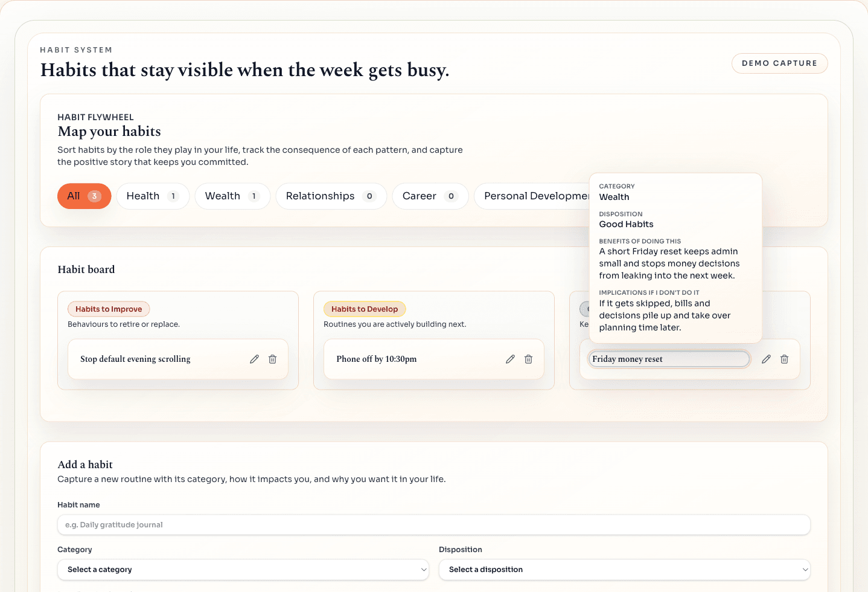Delete "Phone off by 10:30pm" with the trash icon
Screen dimensions: 868x592
528,359
